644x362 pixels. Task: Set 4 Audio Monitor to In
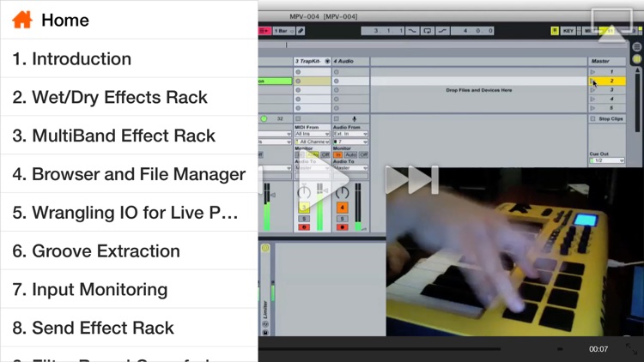pyautogui.click(x=337, y=154)
